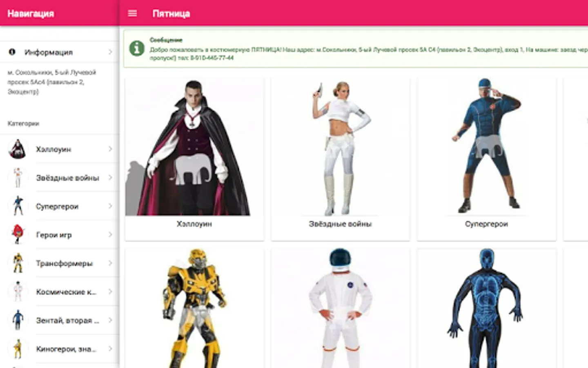588x368 pixels.
Task: Select Космические к... label in sidebar
Action: pyautogui.click(x=66, y=292)
